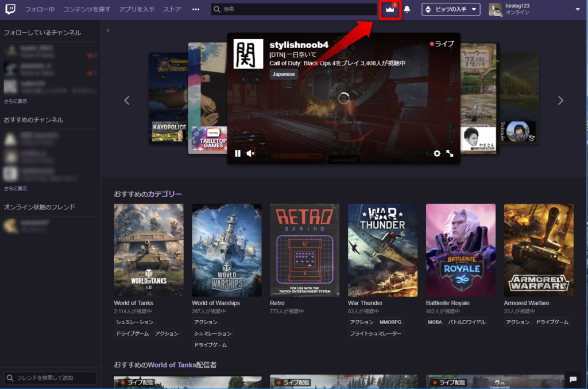Open the フォロー中 nav item
Viewport: 588px width, 389px height.
[x=40, y=9]
